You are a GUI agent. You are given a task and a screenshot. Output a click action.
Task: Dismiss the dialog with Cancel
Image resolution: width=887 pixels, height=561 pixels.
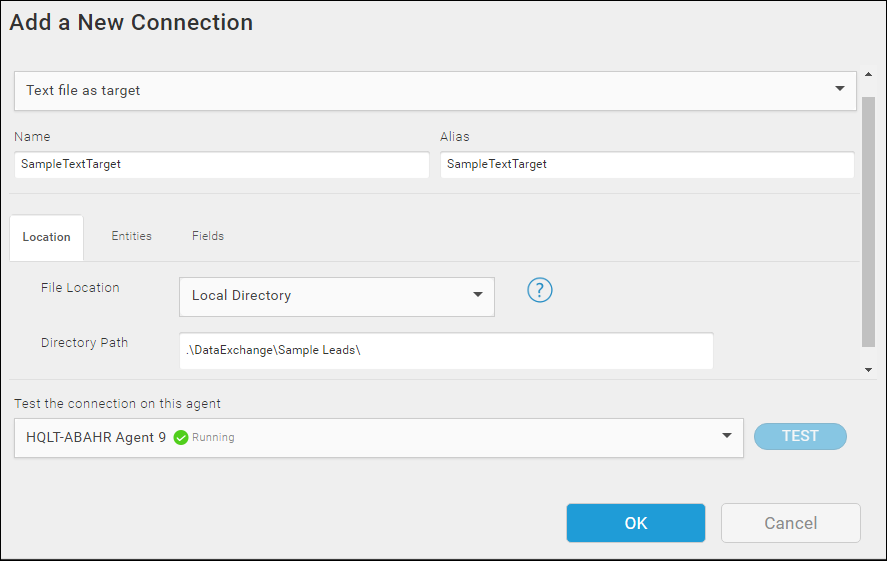[790, 523]
